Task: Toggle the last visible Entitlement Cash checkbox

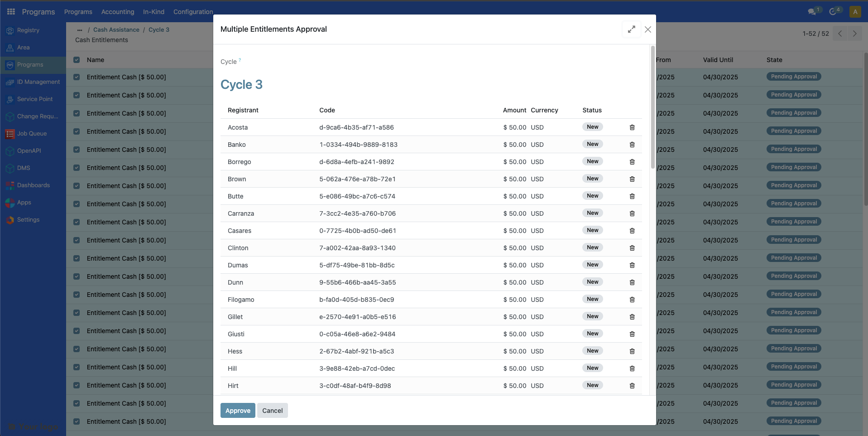Action: (77, 421)
